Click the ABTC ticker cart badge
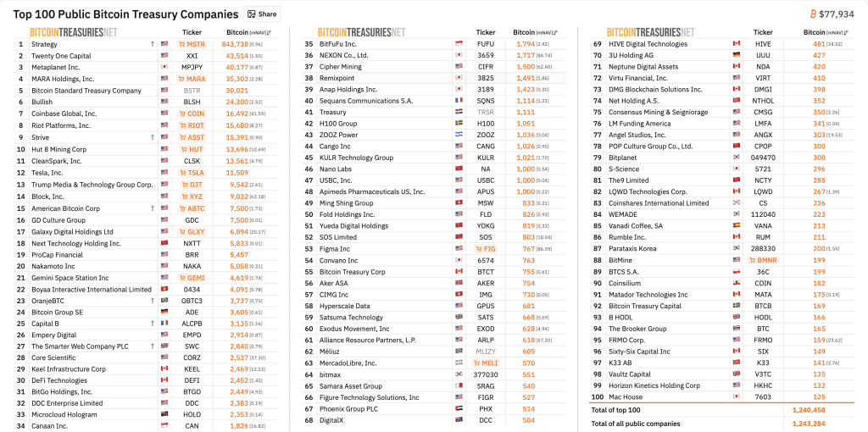The height and width of the screenshot is (432, 868). 192,208
